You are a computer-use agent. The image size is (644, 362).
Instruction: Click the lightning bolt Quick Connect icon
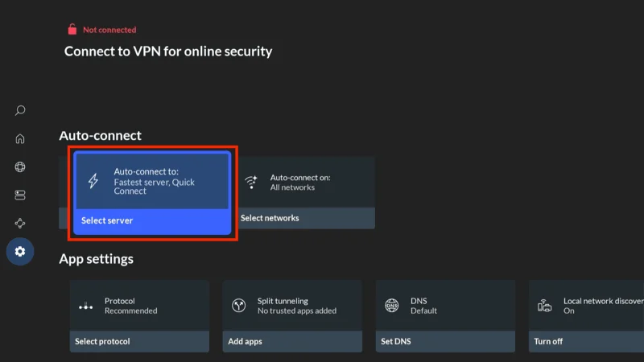tap(93, 182)
